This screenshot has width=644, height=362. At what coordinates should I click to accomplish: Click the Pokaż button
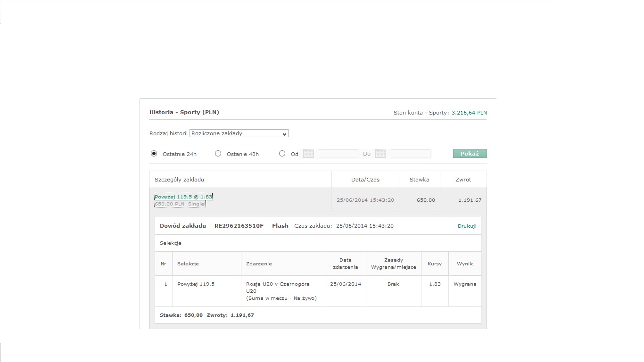click(x=470, y=154)
